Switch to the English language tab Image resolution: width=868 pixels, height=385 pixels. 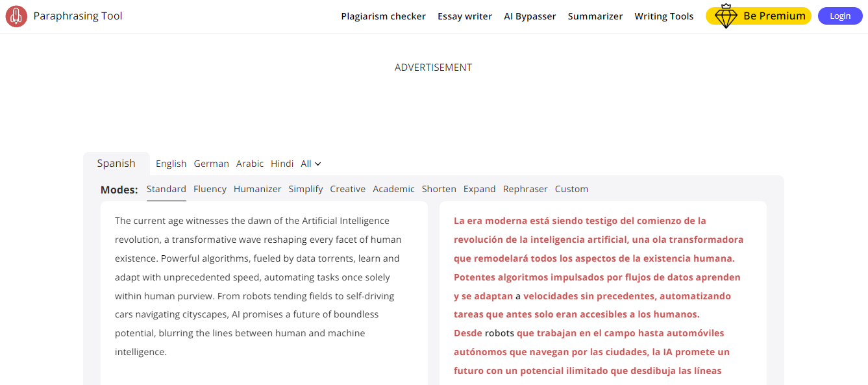point(171,164)
